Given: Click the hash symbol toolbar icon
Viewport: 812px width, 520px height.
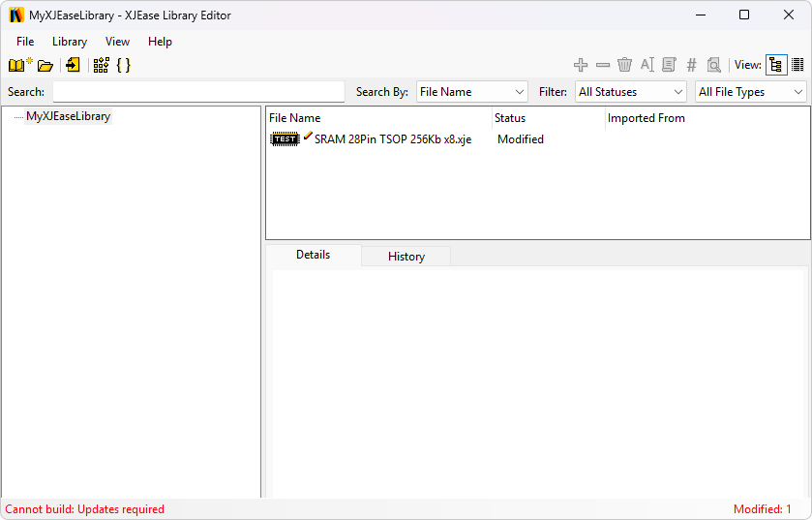Looking at the screenshot, I should pos(691,65).
